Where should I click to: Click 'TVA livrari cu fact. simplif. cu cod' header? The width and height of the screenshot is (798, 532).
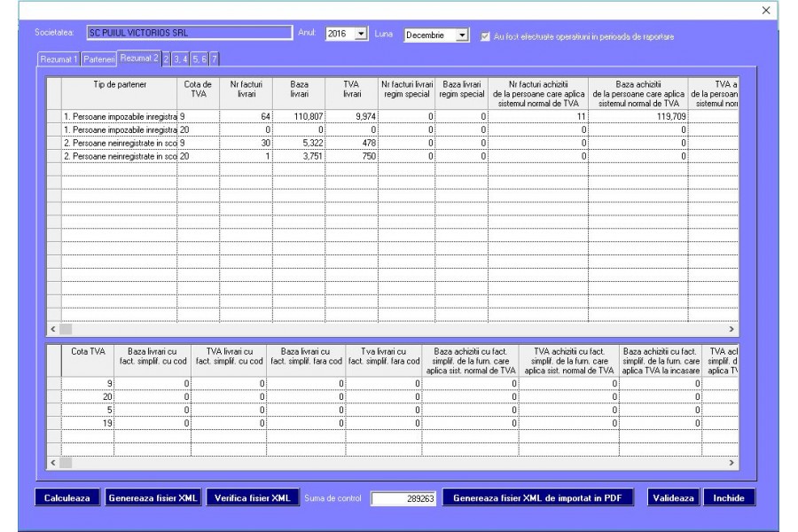(x=229, y=361)
